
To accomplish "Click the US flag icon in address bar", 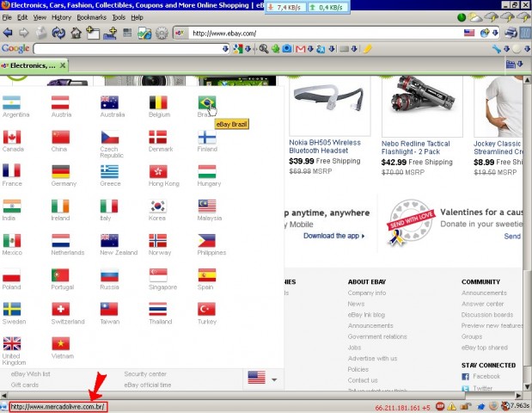I will click(469, 33).
